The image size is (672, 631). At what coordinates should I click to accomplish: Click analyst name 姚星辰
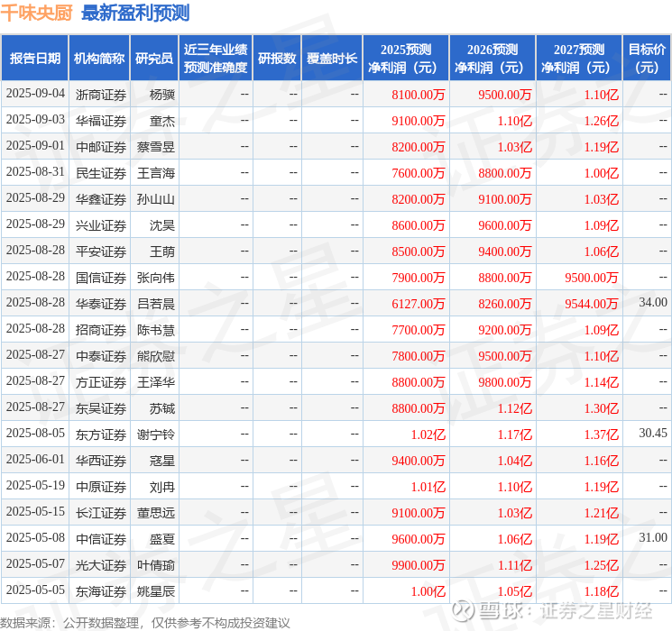155,590
